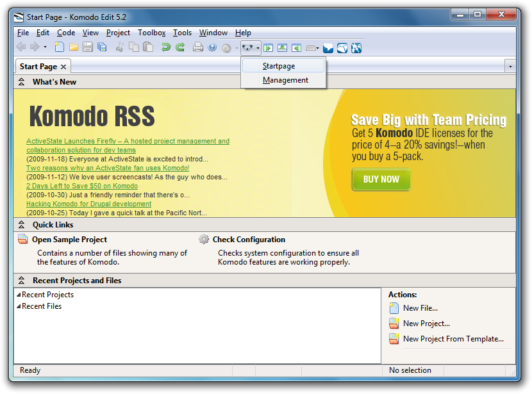This screenshot has height=394, width=532.
Task: Click New Project From Template... action
Action: [x=453, y=339]
